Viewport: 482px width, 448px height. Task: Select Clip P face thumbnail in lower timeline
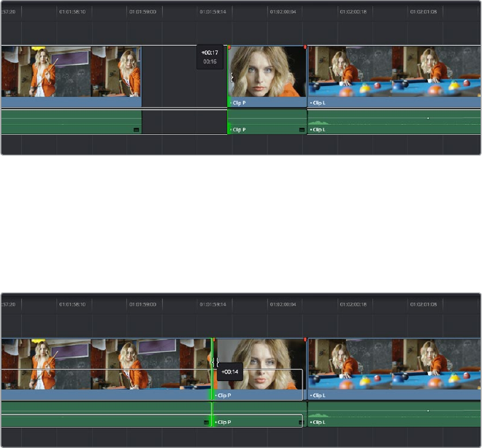[x=260, y=364]
